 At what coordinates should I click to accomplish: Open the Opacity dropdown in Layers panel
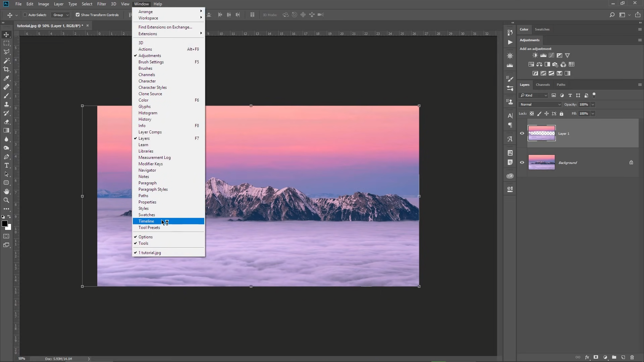[x=593, y=105]
